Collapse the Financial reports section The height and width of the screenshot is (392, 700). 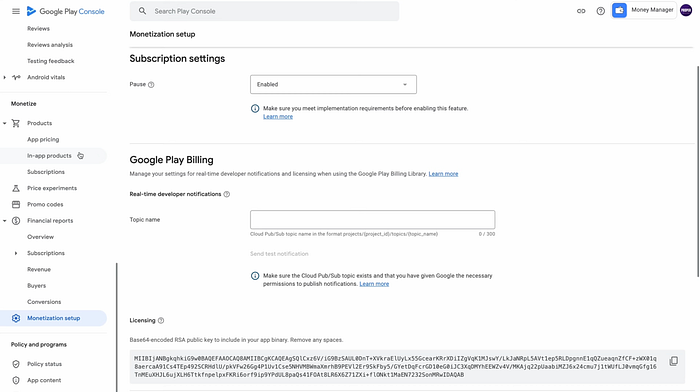point(4,221)
